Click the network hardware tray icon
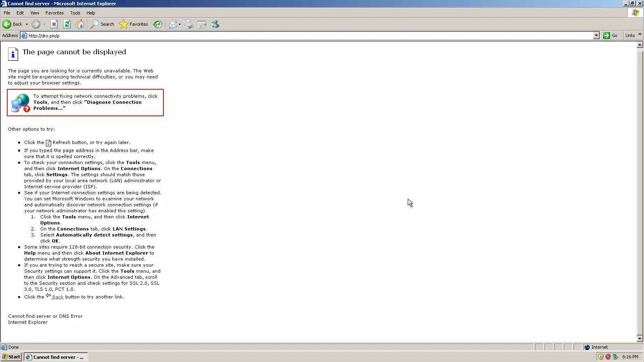The width and height of the screenshot is (644, 362). pyautogui.click(x=615, y=357)
